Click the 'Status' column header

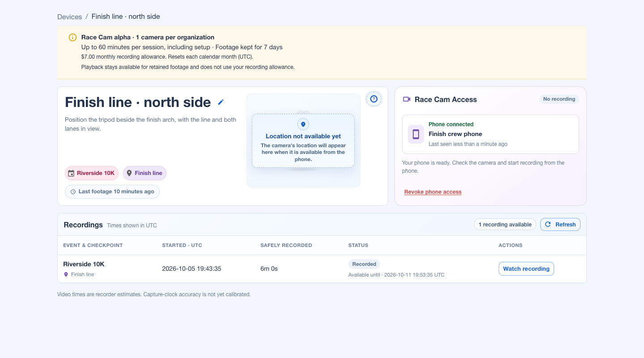click(x=358, y=245)
